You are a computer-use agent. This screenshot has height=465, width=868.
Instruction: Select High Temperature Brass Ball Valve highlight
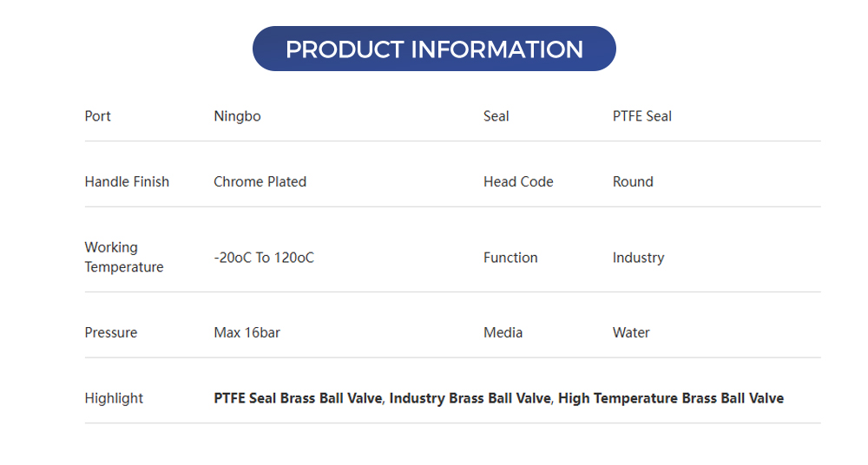tap(670, 398)
